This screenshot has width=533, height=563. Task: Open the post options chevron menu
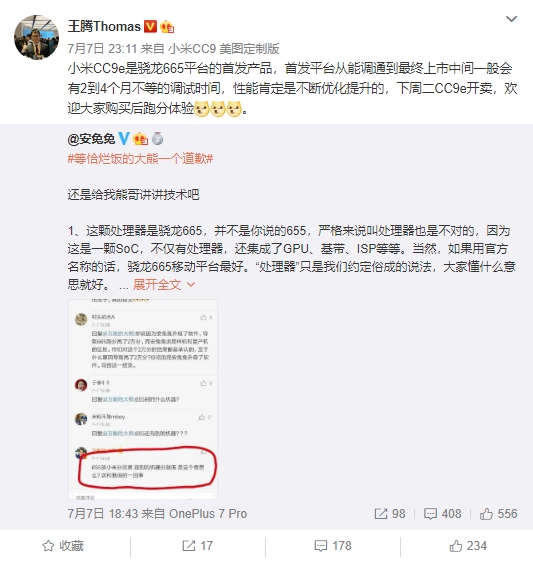click(x=511, y=19)
